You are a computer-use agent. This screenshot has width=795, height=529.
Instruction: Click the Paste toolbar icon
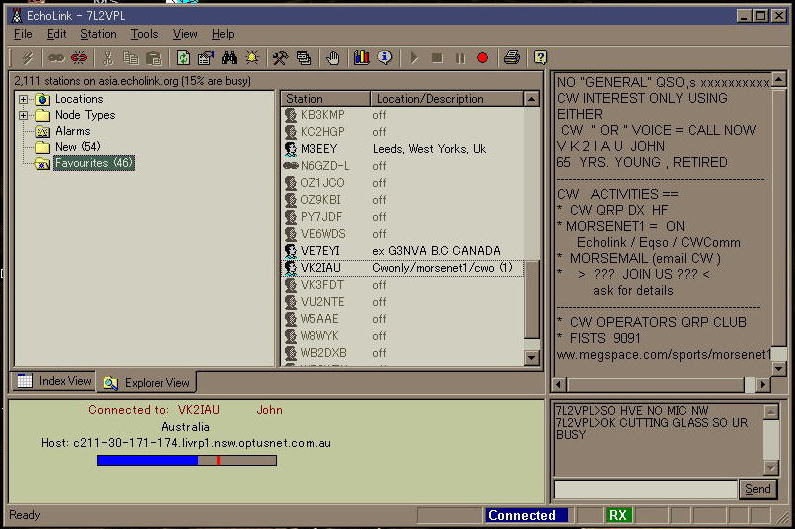click(x=154, y=58)
